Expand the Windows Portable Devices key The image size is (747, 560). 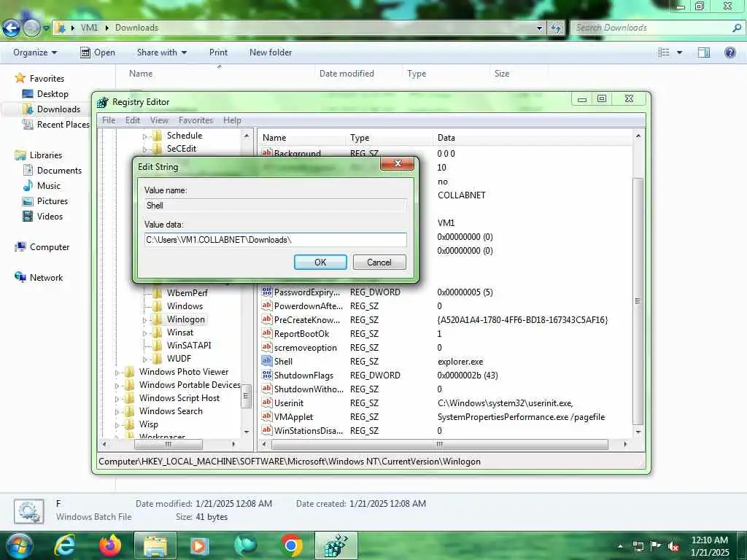pyautogui.click(x=117, y=386)
